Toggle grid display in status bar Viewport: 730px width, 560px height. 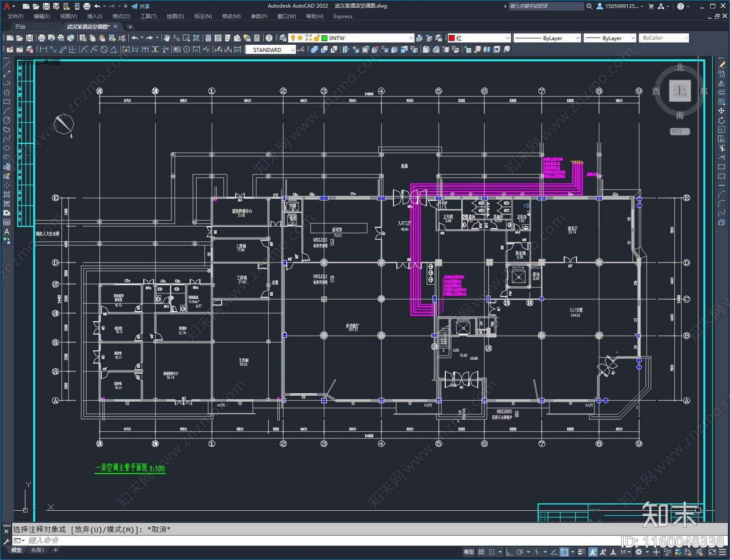coord(481,552)
